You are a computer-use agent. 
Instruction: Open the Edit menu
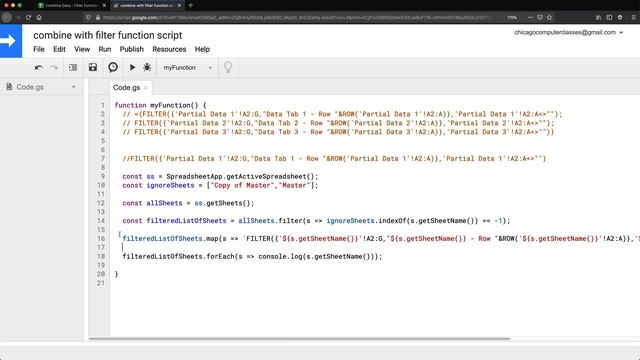59,49
